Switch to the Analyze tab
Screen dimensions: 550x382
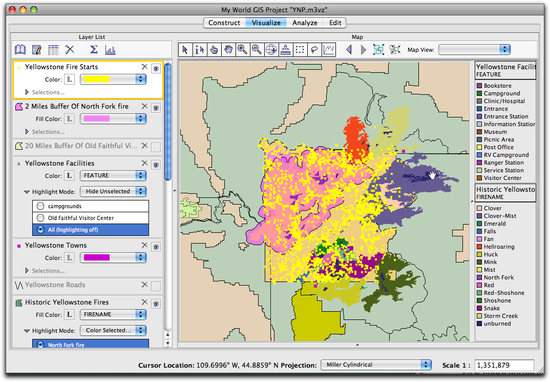coord(304,23)
